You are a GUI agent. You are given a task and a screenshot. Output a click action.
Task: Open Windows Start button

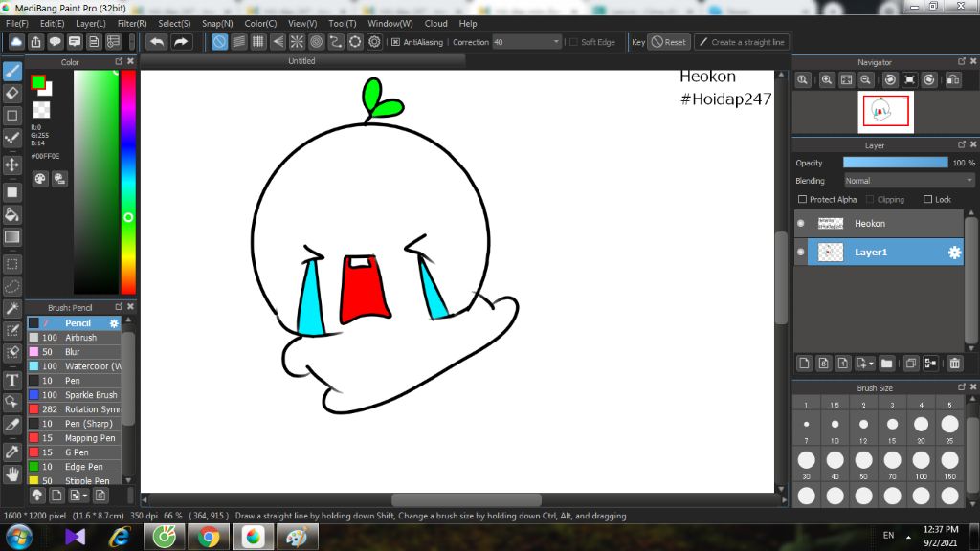[19, 538]
